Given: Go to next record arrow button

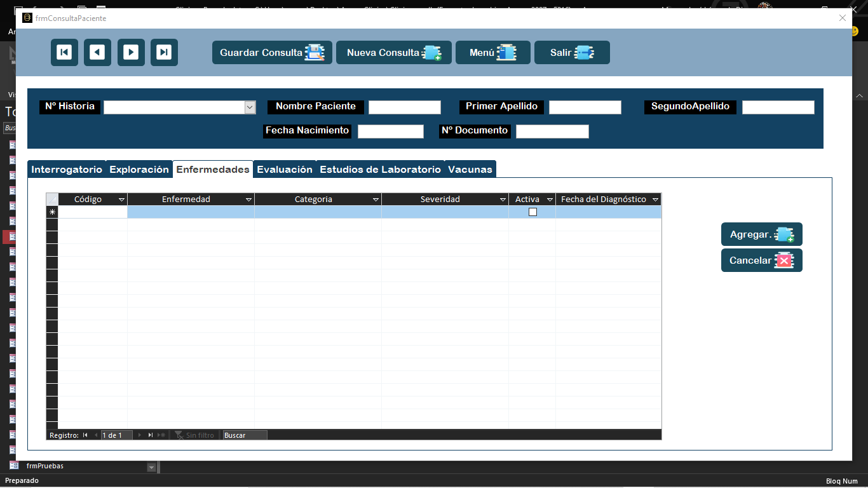Looking at the screenshot, I should coord(131,52).
